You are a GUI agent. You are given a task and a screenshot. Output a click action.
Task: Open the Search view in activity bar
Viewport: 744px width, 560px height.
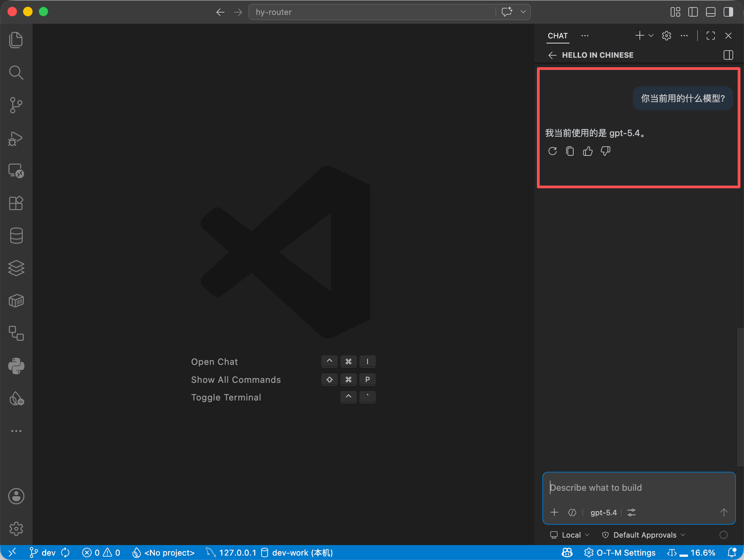tap(16, 73)
